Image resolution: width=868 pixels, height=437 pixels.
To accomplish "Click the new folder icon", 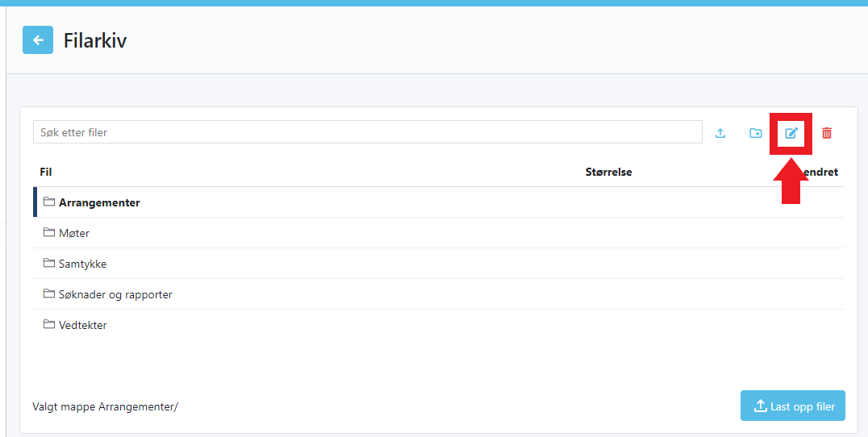I will click(x=756, y=133).
